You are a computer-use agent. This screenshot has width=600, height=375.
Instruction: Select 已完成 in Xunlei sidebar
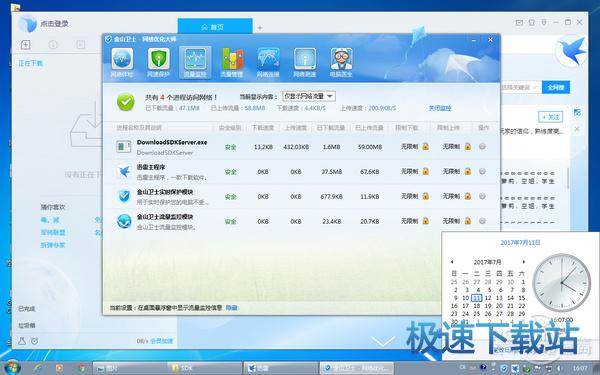pos(26,308)
